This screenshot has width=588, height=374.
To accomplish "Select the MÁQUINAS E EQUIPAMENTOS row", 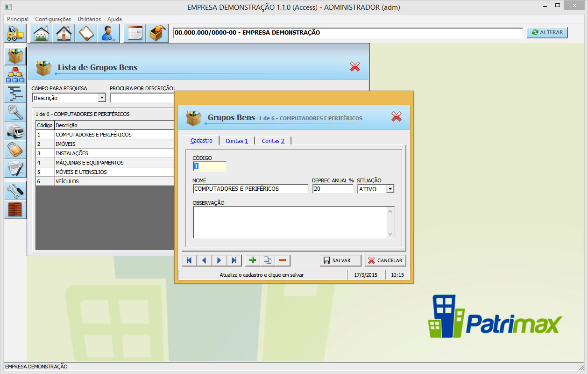I will click(106, 163).
